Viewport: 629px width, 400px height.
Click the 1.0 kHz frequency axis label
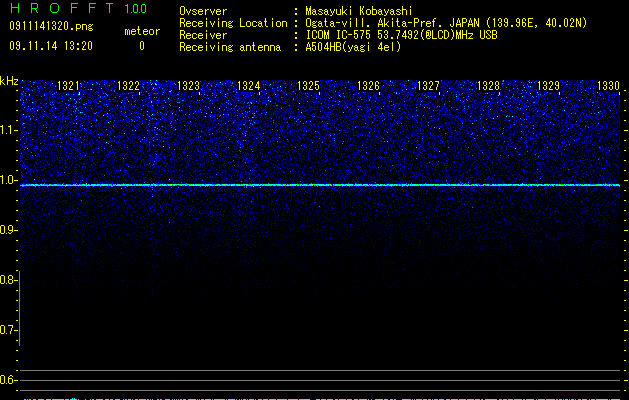(8, 180)
